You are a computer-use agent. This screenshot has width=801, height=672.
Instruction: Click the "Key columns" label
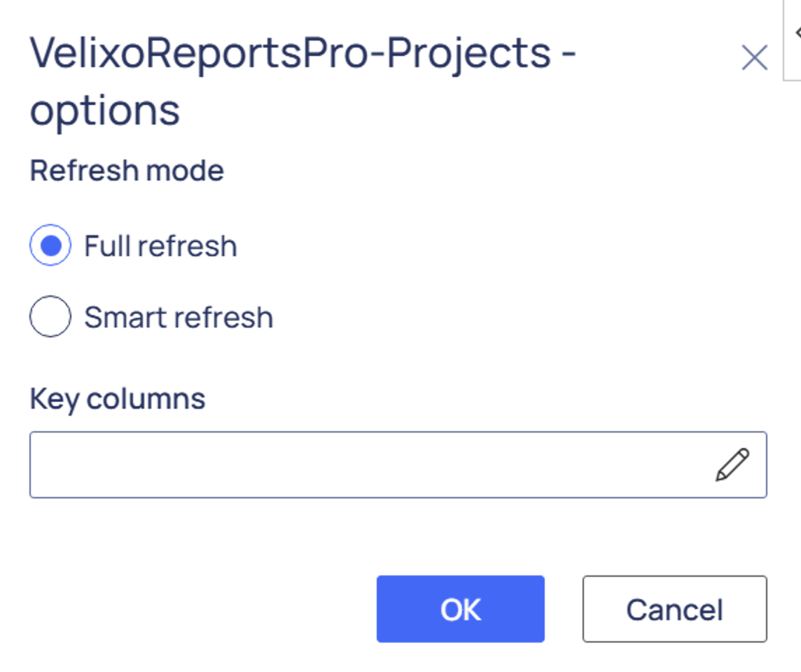click(118, 399)
